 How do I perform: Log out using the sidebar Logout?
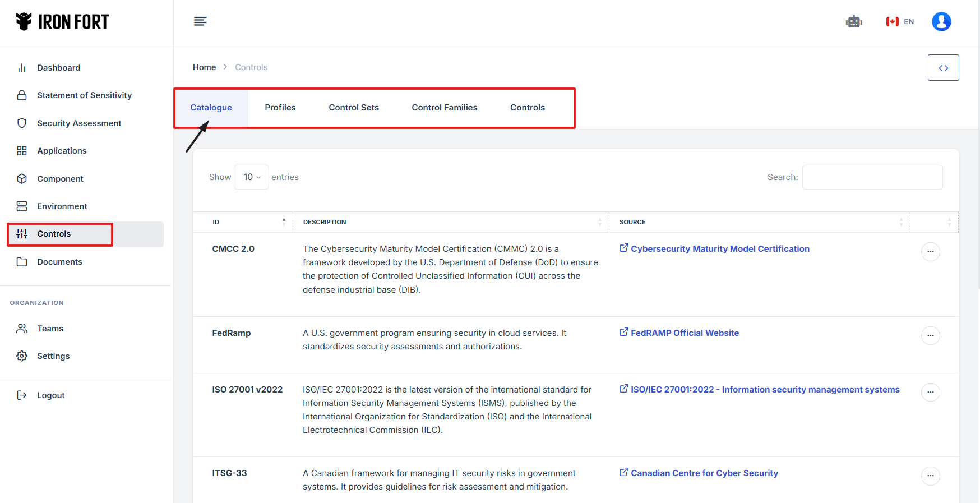(x=50, y=395)
